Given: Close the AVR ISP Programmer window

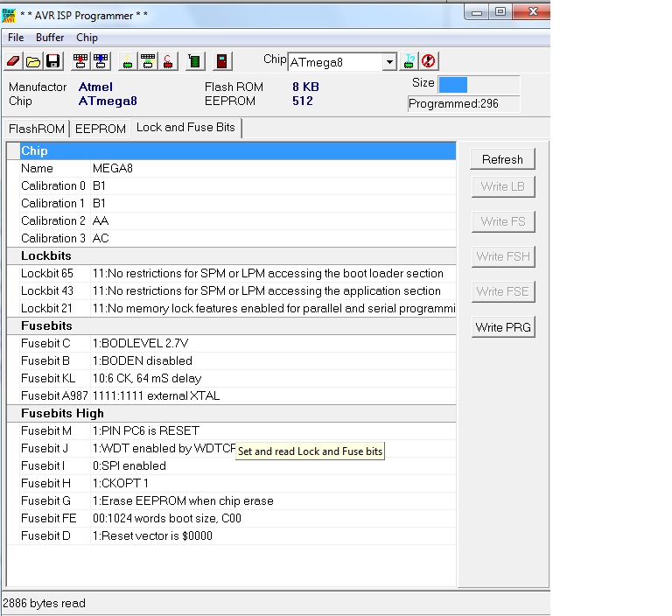Looking at the screenshot, I should 531,11.
